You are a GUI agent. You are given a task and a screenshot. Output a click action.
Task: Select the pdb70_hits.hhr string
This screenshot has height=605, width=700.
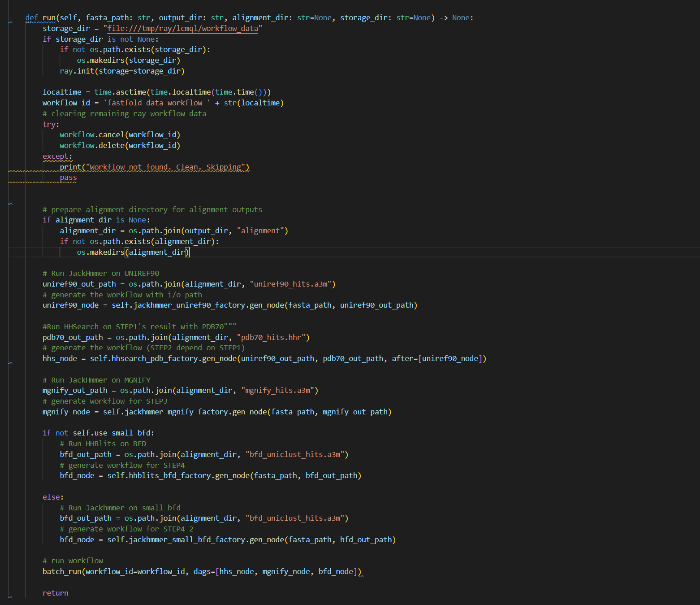pyautogui.click(x=271, y=337)
